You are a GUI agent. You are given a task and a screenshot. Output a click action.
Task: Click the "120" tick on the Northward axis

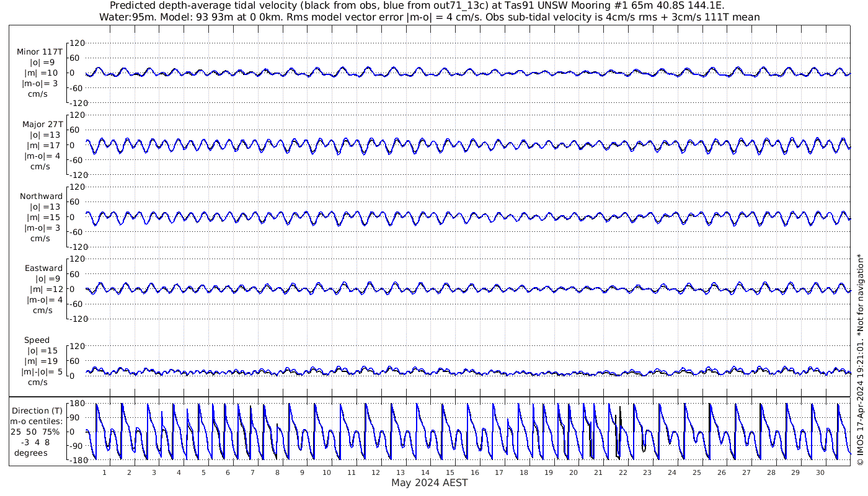tap(77, 187)
